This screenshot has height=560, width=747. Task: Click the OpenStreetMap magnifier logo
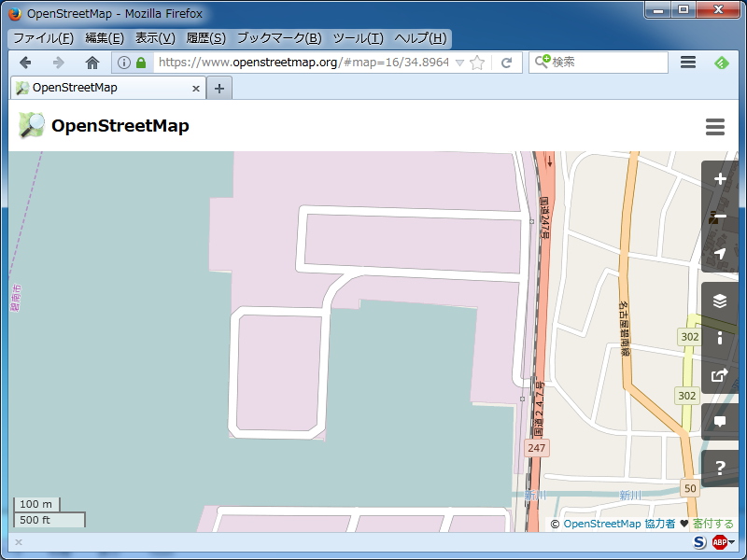(32, 125)
